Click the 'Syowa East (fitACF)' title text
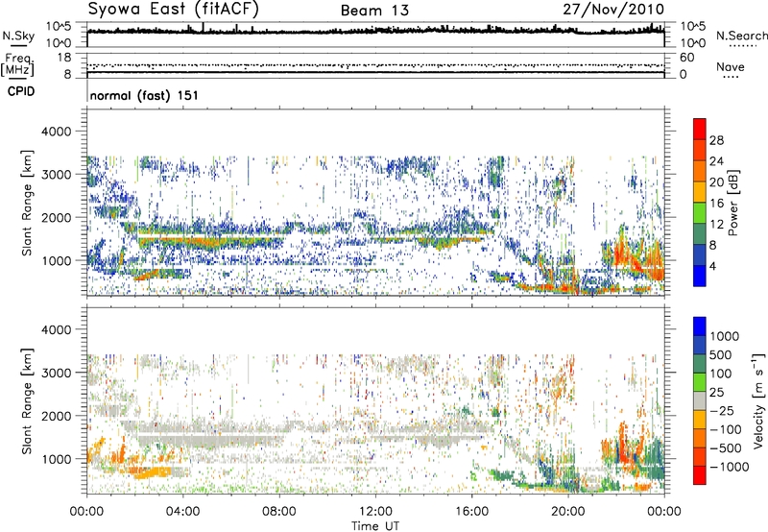Image resolution: width=768 pixels, height=532 pixels. coord(174,9)
